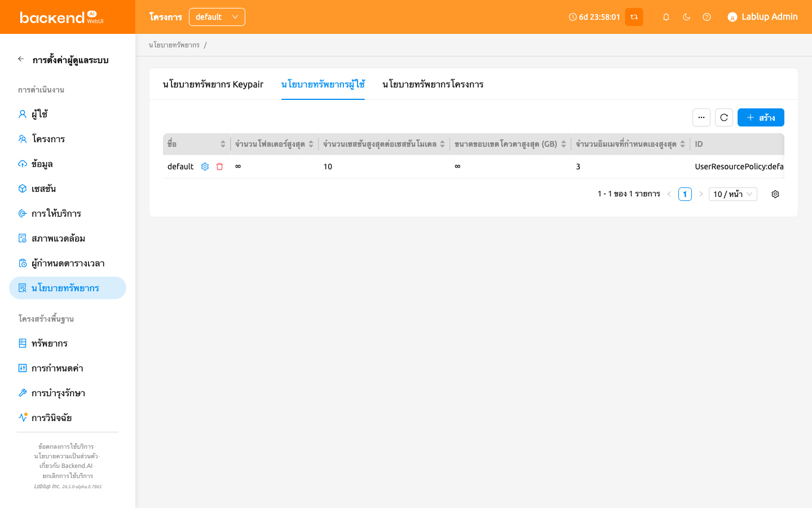Go back using the sidebar arrow icon

21,59
